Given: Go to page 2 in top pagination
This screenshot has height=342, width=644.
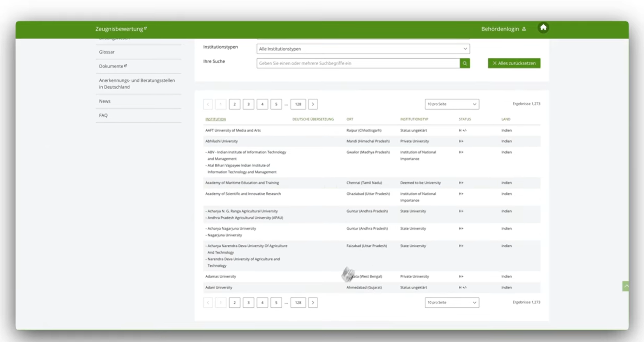Looking at the screenshot, I should [x=235, y=104].
